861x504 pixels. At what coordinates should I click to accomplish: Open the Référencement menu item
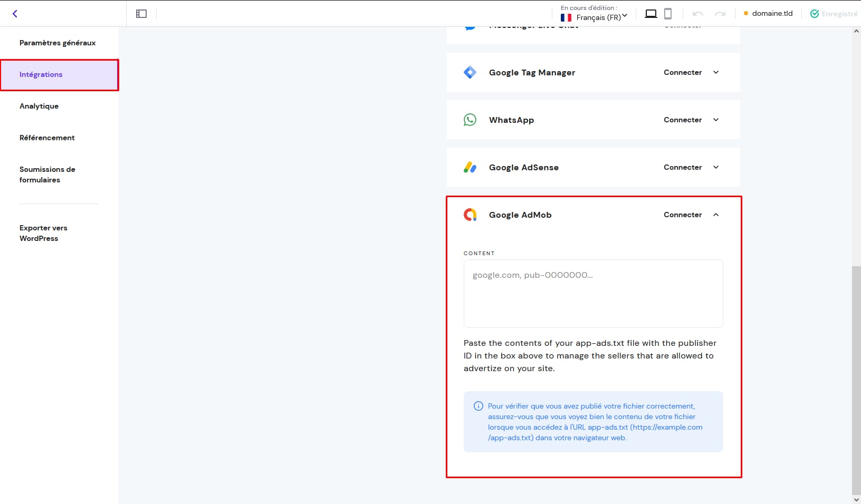tap(47, 138)
